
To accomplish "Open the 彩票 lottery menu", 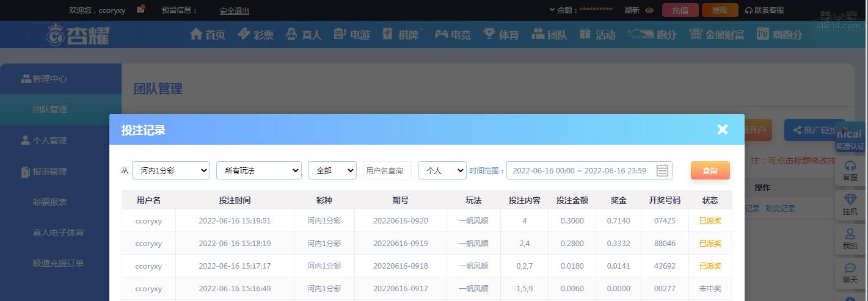I will pyautogui.click(x=255, y=35).
